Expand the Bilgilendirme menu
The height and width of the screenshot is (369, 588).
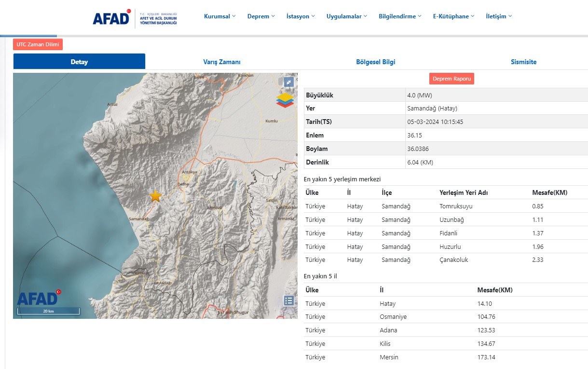400,16
